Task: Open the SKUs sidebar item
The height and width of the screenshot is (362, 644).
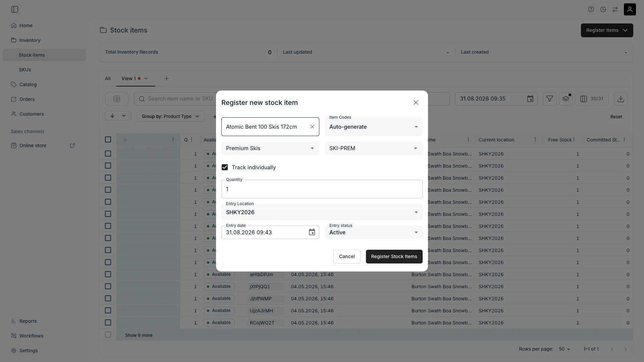Action: (25, 70)
